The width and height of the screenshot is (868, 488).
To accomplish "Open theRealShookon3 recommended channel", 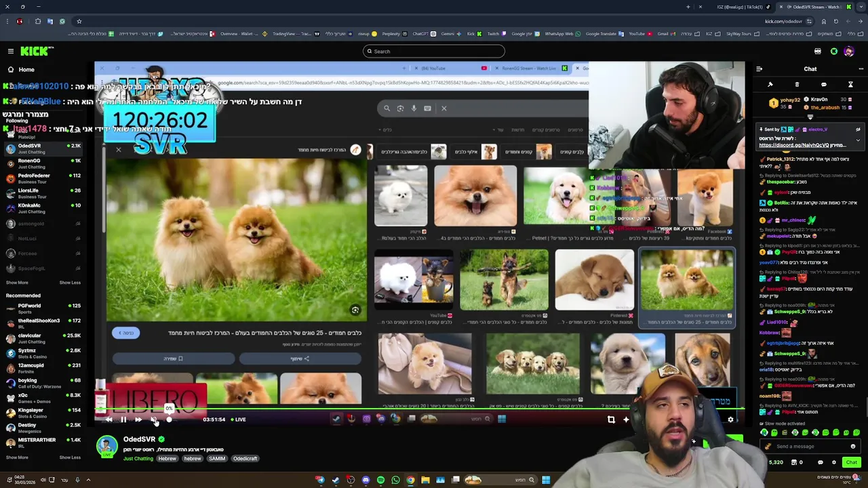I will 42,323.
